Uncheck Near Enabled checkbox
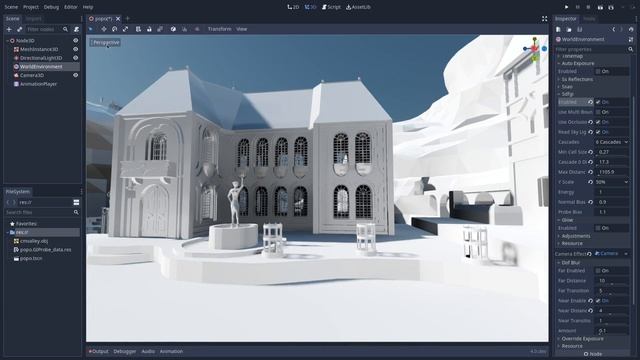 [x=598, y=301]
